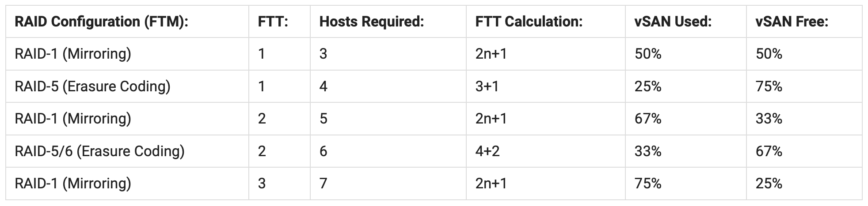Click the vSAN Used value in the RAID-5 row
The image size is (868, 206).
click(x=648, y=86)
